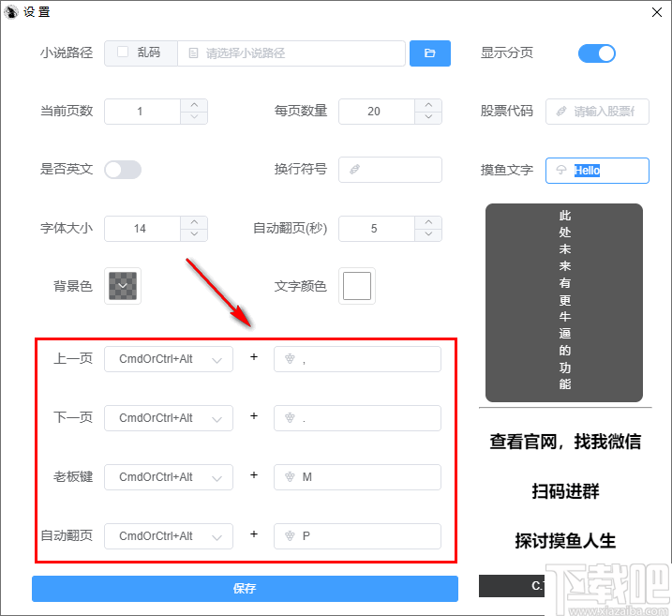Click the 每页数量 value field showing 20
This screenshot has width=672, height=616.
tap(377, 112)
